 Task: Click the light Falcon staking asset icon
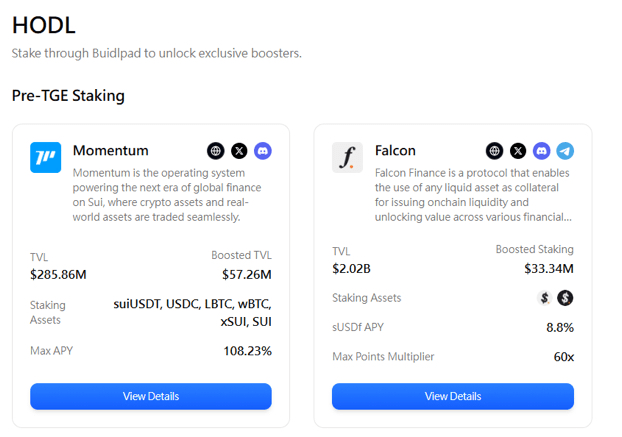point(545,298)
